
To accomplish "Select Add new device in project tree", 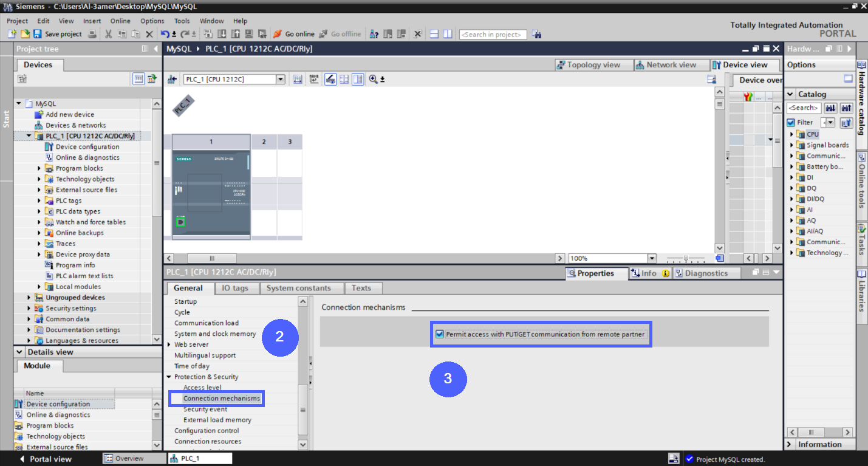I will pos(70,114).
